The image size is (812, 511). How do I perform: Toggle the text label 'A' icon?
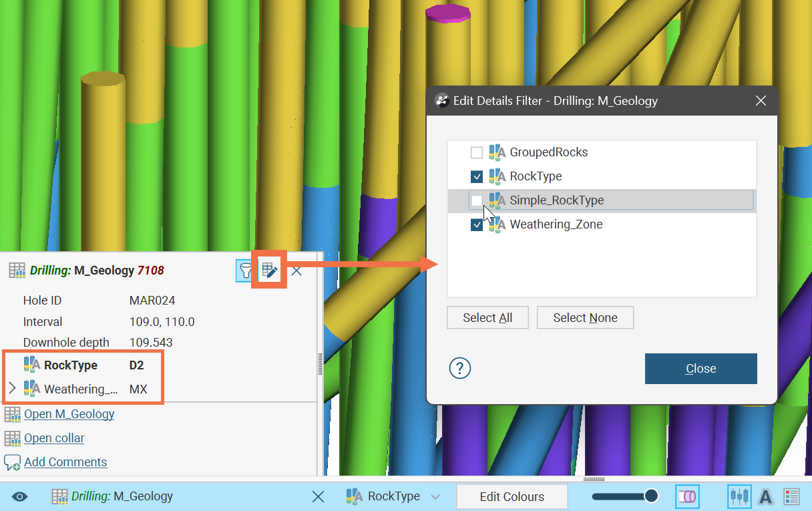click(x=765, y=496)
